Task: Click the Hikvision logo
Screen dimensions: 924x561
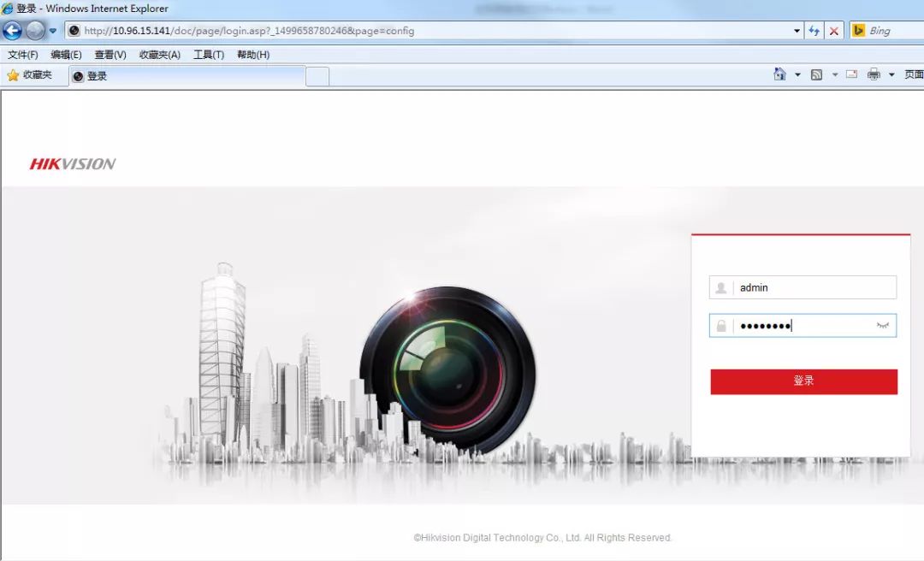Action: (73, 164)
